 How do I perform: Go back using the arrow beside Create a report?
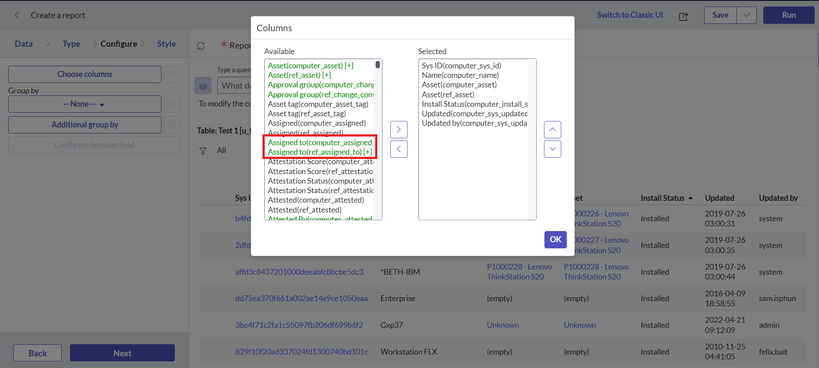click(x=17, y=15)
